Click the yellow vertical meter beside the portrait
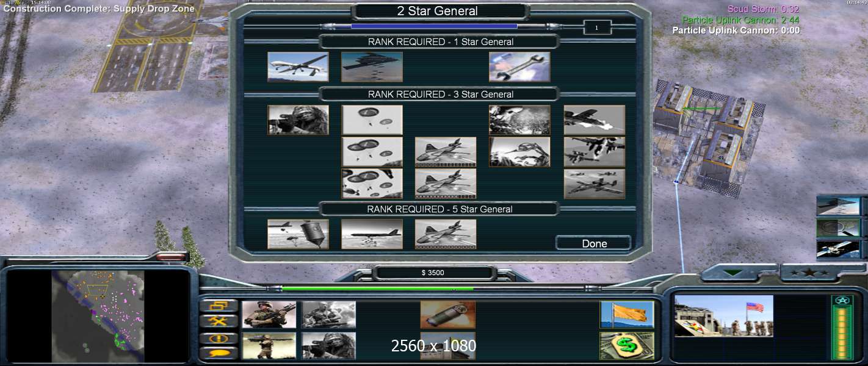Image resolution: width=868 pixels, height=366 pixels. point(842,332)
